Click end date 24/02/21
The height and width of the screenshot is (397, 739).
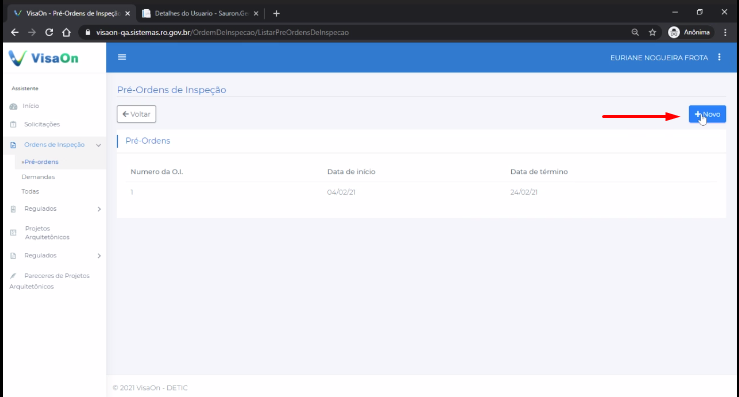pyautogui.click(x=524, y=192)
